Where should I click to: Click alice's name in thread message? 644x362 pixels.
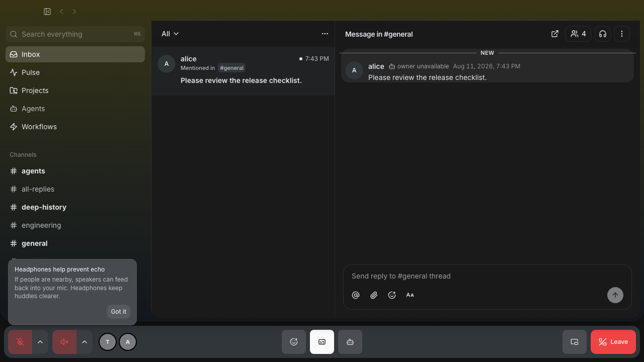[x=376, y=66]
